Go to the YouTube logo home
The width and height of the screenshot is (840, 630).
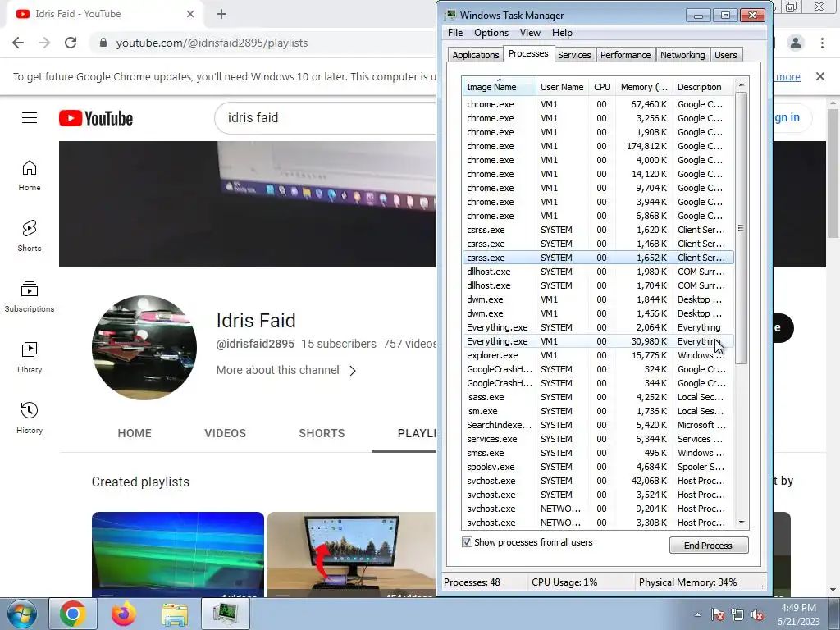pyautogui.click(x=96, y=118)
